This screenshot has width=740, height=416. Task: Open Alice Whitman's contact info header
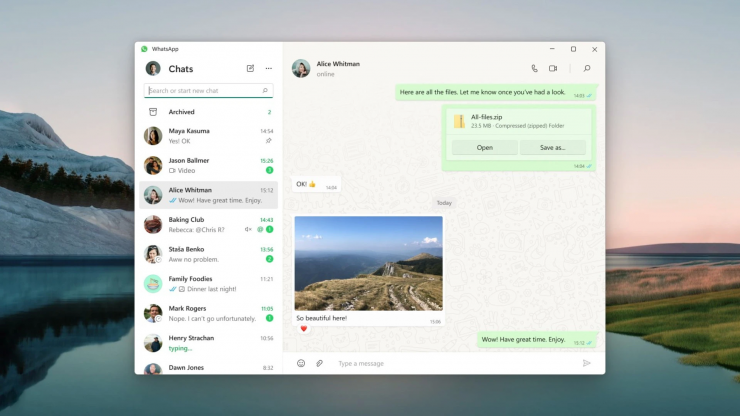click(x=338, y=68)
